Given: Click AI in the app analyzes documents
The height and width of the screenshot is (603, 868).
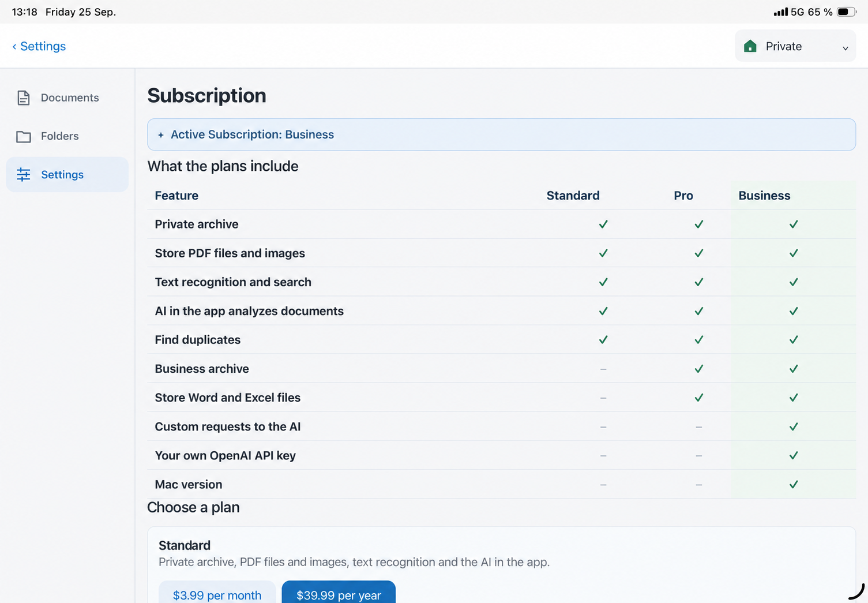Looking at the screenshot, I should point(249,311).
